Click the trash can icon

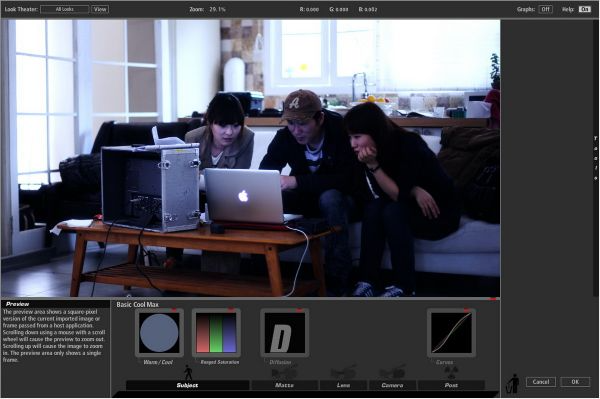tap(512, 384)
